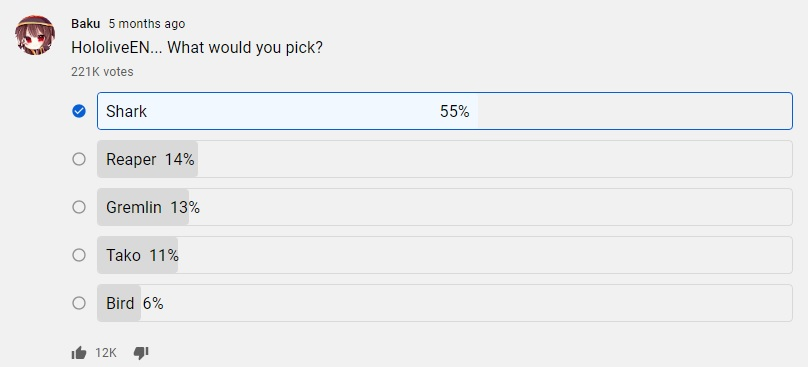Open the '5 months ago' timestamp link
Screen dimensions: 808x367
click(146, 24)
